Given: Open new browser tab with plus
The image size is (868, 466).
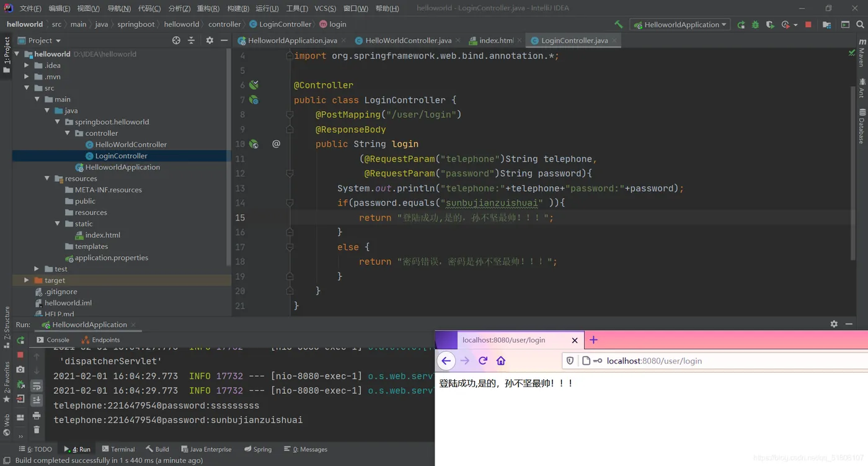Looking at the screenshot, I should click(593, 340).
